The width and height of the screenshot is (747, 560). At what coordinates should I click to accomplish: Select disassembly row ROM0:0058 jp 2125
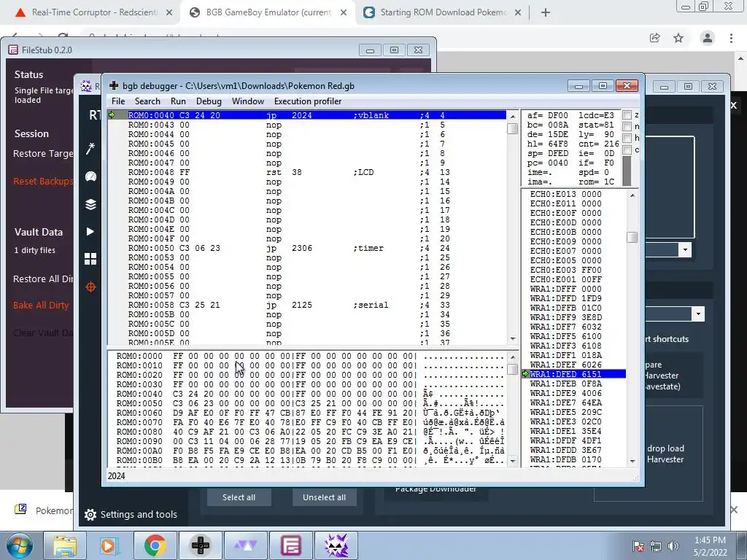pyautogui.click(x=307, y=305)
